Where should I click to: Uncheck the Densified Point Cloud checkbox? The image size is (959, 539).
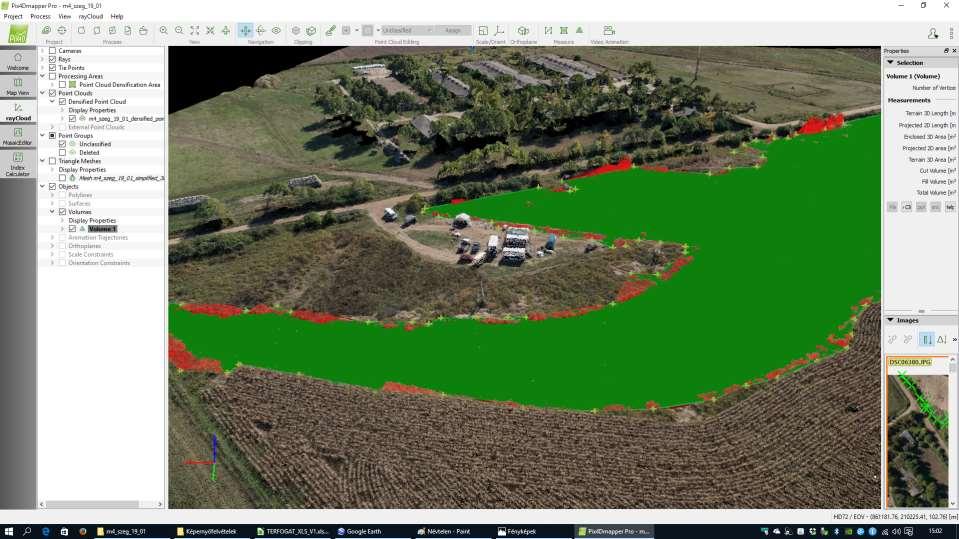62,102
